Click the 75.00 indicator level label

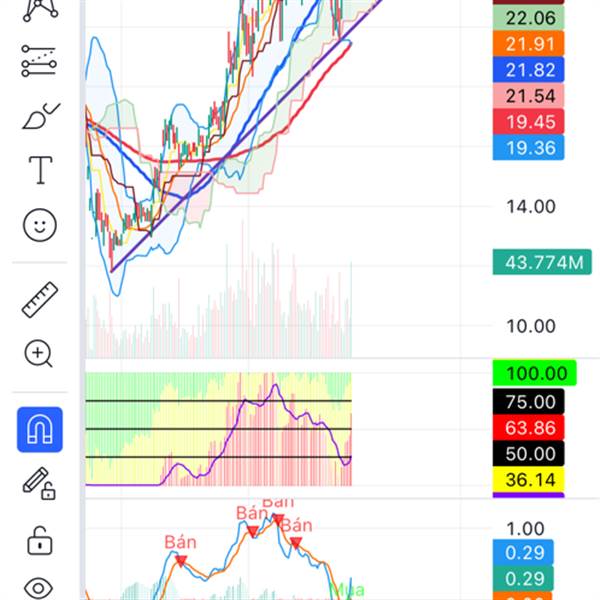pos(528,401)
